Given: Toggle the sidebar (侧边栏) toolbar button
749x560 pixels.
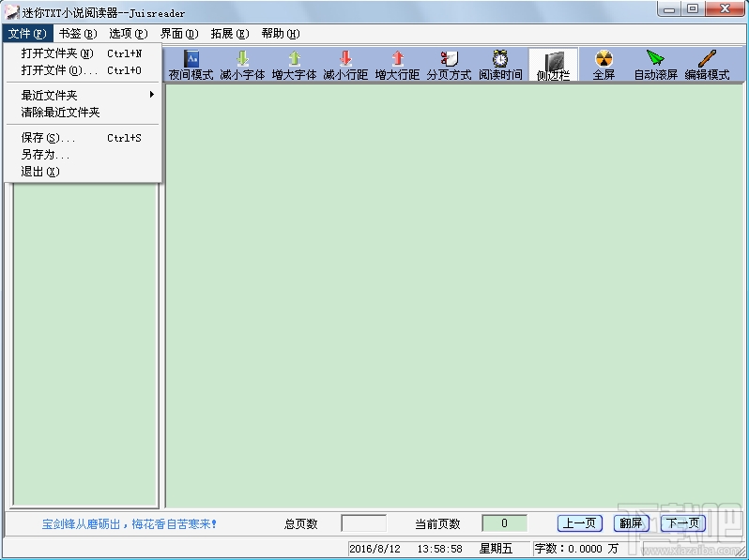Looking at the screenshot, I should point(553,65).
